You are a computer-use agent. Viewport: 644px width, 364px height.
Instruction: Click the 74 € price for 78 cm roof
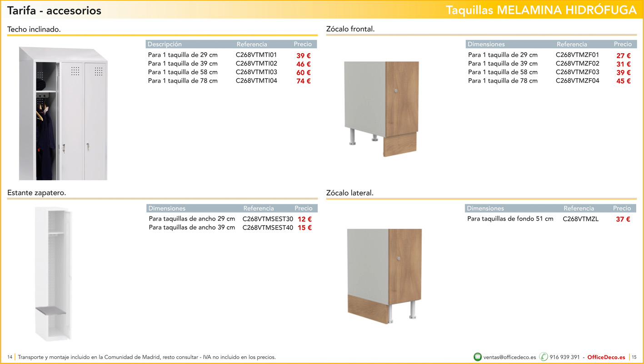[x=303, y=81]
